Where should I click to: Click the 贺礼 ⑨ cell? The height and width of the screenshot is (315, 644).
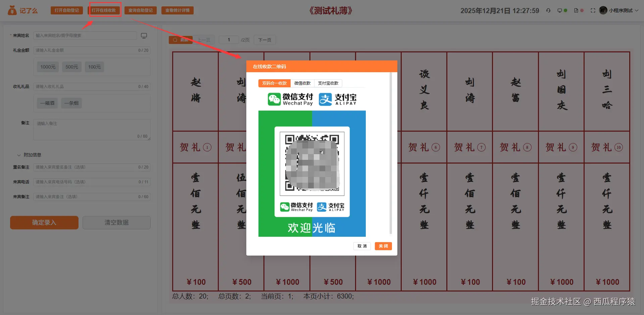coord(561,147)
